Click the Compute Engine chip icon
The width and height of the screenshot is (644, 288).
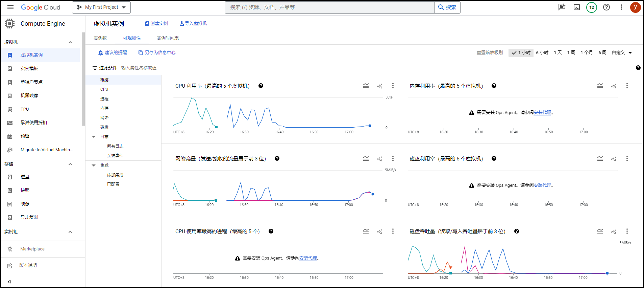coord(10,23)
